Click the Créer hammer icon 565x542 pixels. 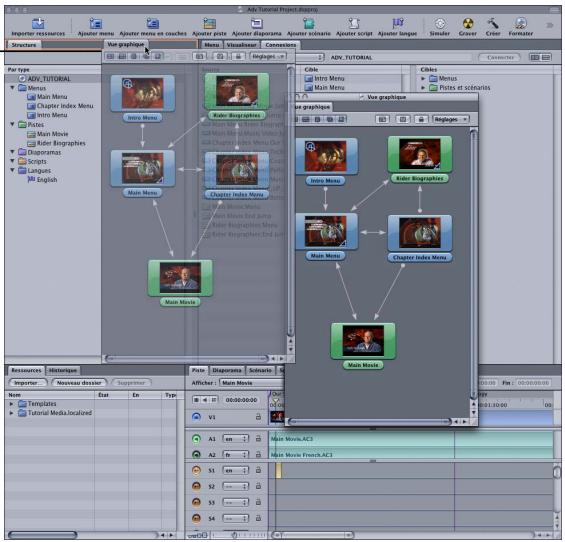click(x=493, y=23)
